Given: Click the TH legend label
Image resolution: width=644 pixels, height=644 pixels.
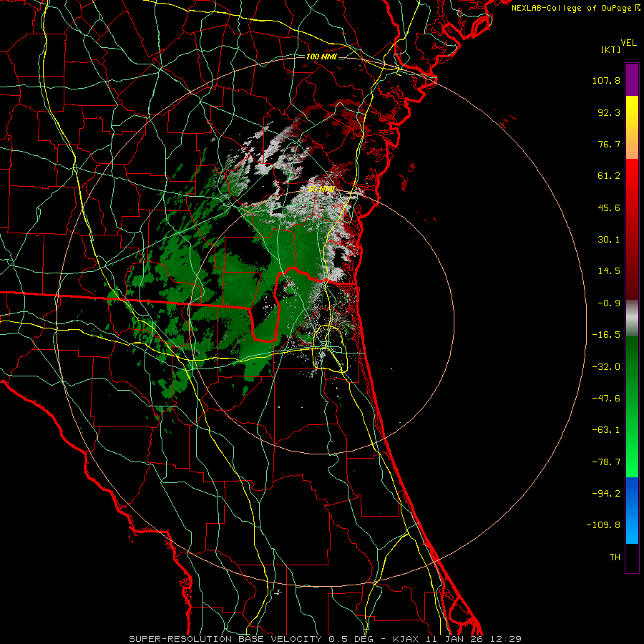Looking at the screenshot, I should [615, 557].
